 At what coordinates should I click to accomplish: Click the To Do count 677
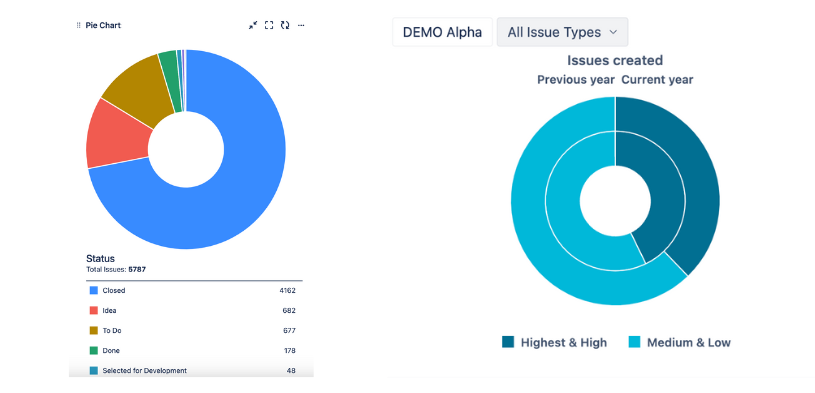click(290, 331)
